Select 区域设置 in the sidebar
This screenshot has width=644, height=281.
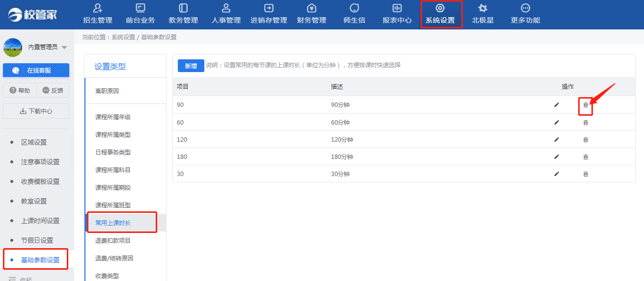pos(34,142)
